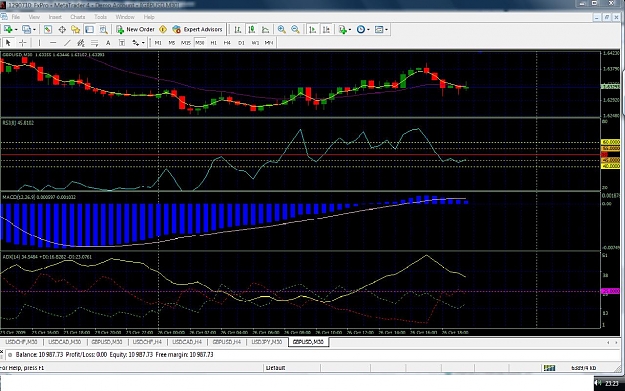Switch to the USDJPY,M30 chart tab
This screenshot has width=625, height=391.
pyautogui.click(x=267, y=342)
